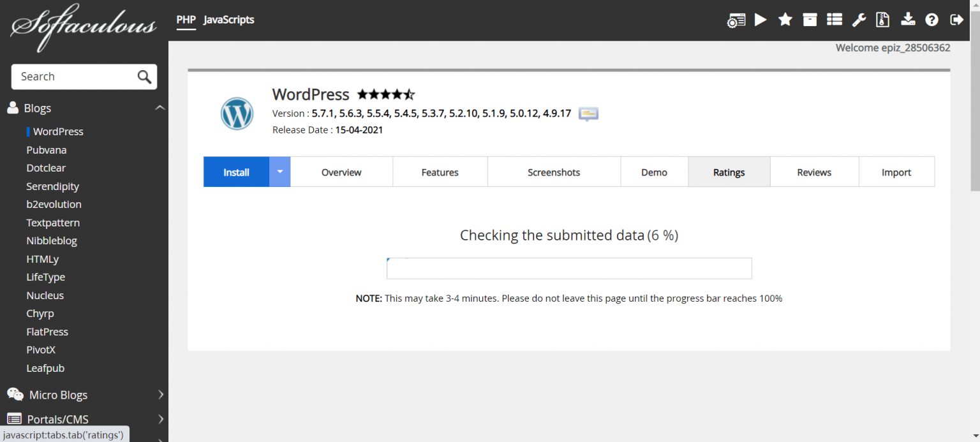Open Ratings using the star icon
980x442 pixels.
point(785,20)
